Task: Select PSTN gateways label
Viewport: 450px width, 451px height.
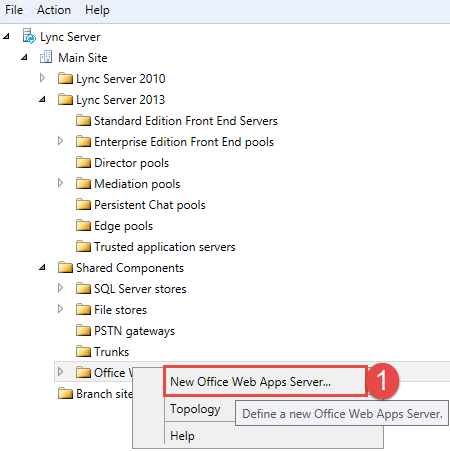Action: pyautogui.click(x=134, y=331)
